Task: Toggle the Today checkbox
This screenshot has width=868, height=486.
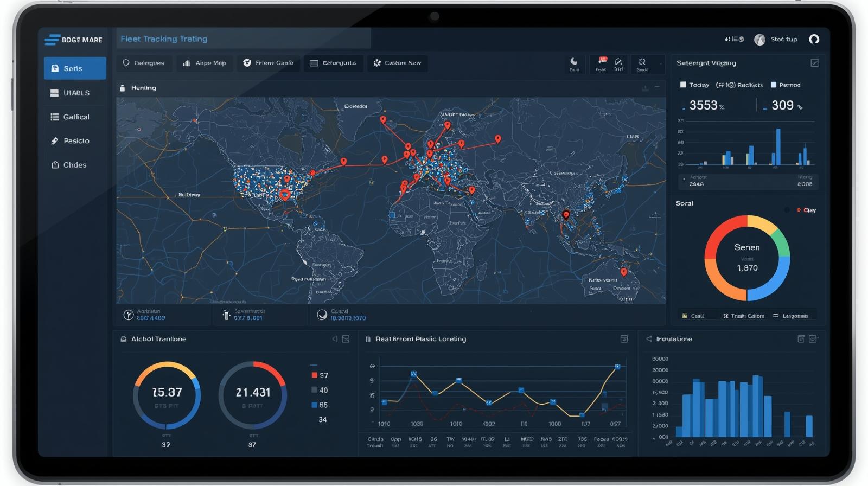Action: tap(683, 85)
